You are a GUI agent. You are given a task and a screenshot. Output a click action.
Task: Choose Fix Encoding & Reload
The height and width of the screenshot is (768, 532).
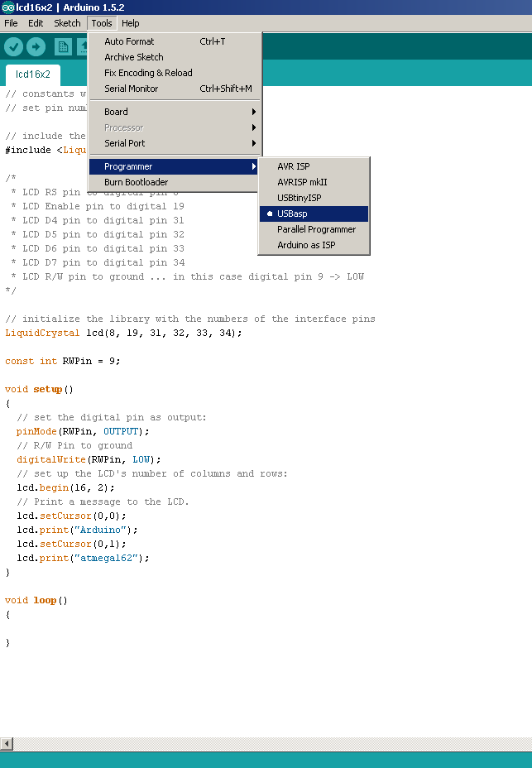[175, 73]
